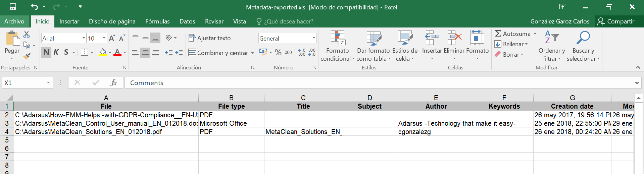This screenshot has height=174, width=644.
Task: Toggle Italic (K) formatting
Action: click(x=56, y=52)
